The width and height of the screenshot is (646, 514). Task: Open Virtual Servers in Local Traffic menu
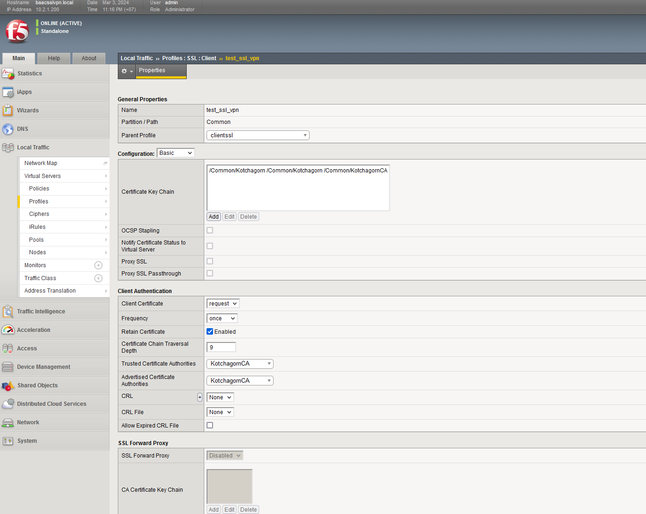(x=43, y=176)
